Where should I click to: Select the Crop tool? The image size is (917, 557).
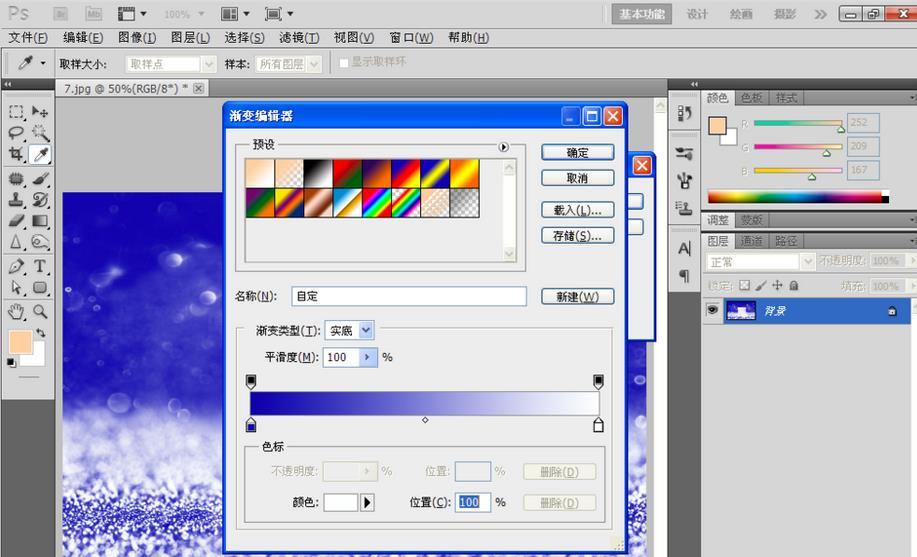16,154
